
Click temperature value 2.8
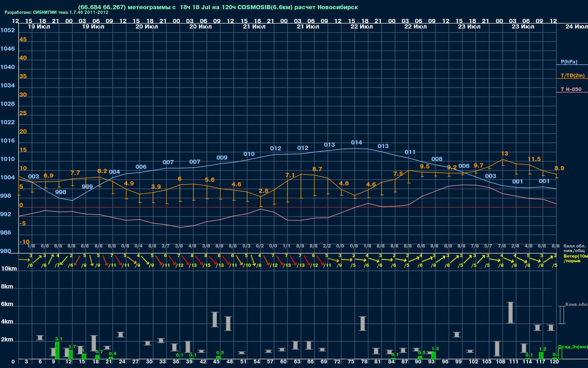click(x=264, y=191)
